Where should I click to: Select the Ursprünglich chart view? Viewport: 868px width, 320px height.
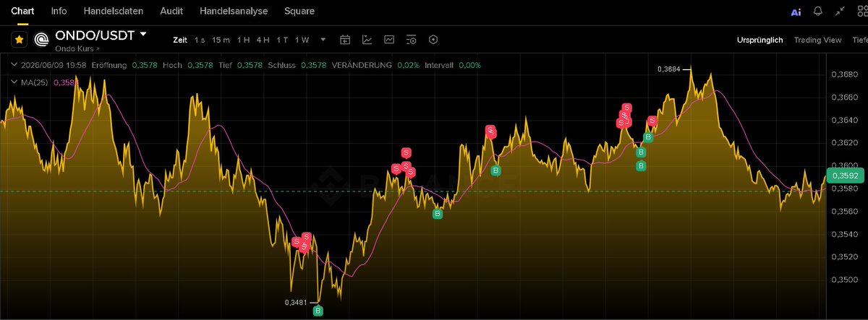pos(759,40)
